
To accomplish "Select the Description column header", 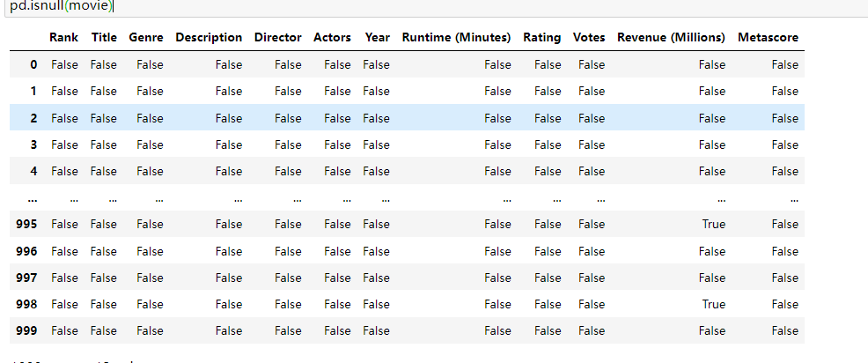I will [209, 38].
